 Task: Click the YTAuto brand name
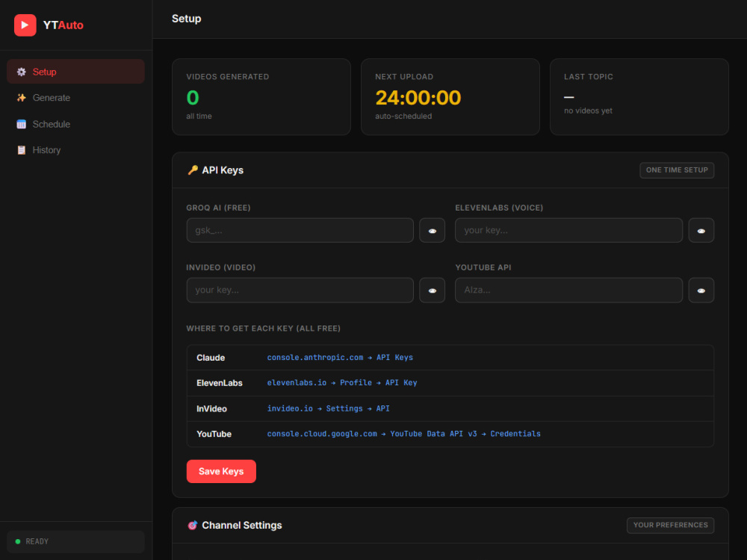(63, 25)
